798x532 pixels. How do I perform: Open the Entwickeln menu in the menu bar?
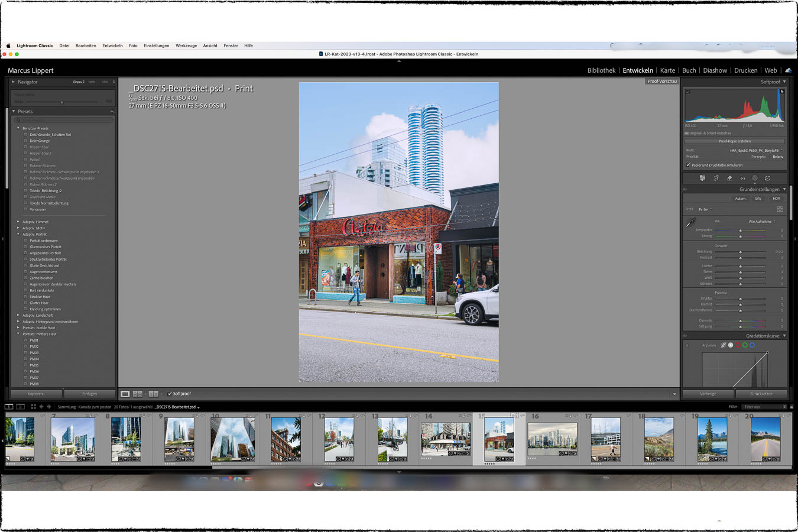point(112,46)
